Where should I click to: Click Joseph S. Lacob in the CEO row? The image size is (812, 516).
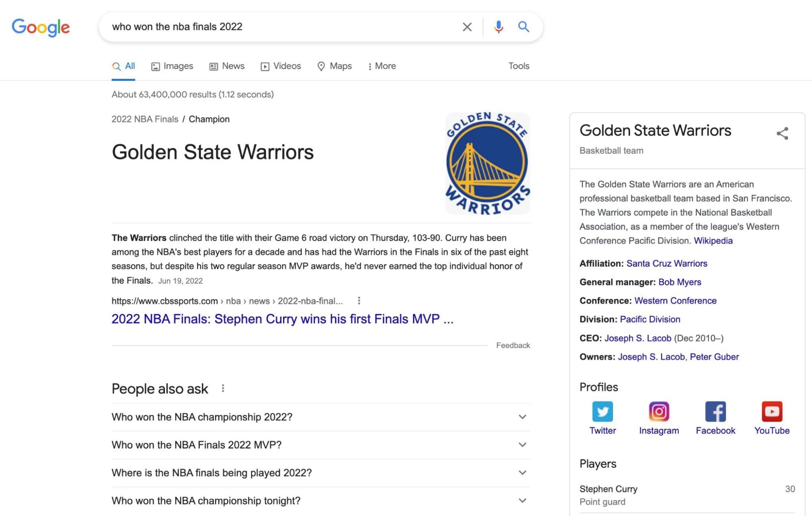pyautogui.click(x=638, y=338)
